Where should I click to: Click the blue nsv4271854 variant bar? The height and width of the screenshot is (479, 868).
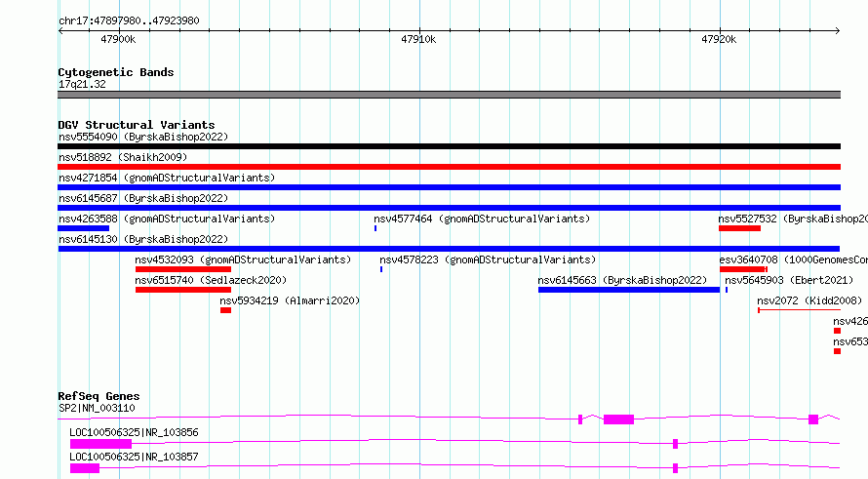[449, 187]
